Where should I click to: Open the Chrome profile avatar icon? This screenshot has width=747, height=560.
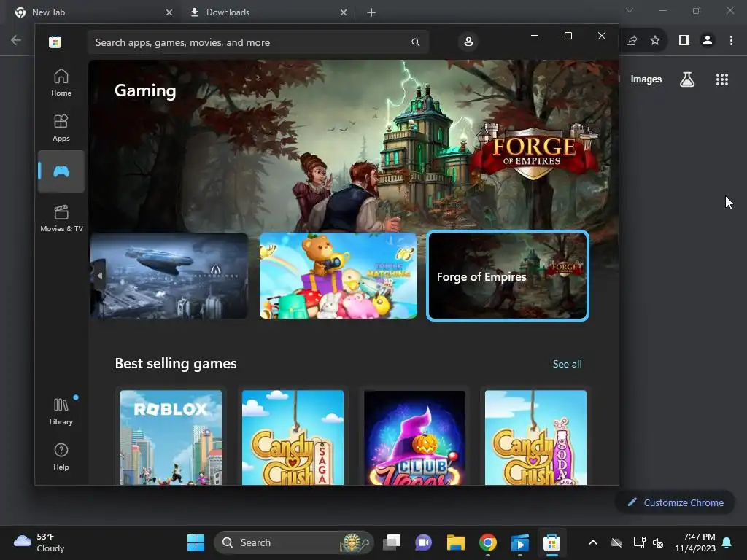coord(708,41)
